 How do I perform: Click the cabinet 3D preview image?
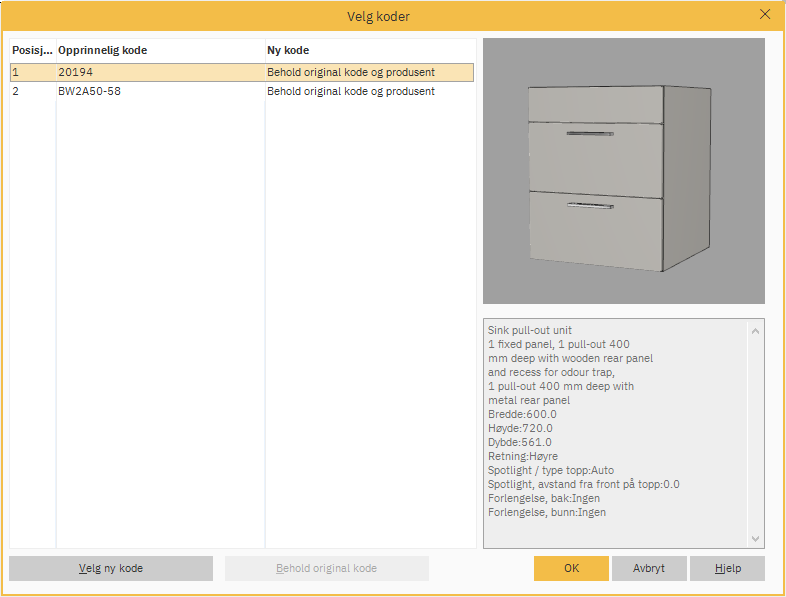pyautogui.click(x=624, y=171)
